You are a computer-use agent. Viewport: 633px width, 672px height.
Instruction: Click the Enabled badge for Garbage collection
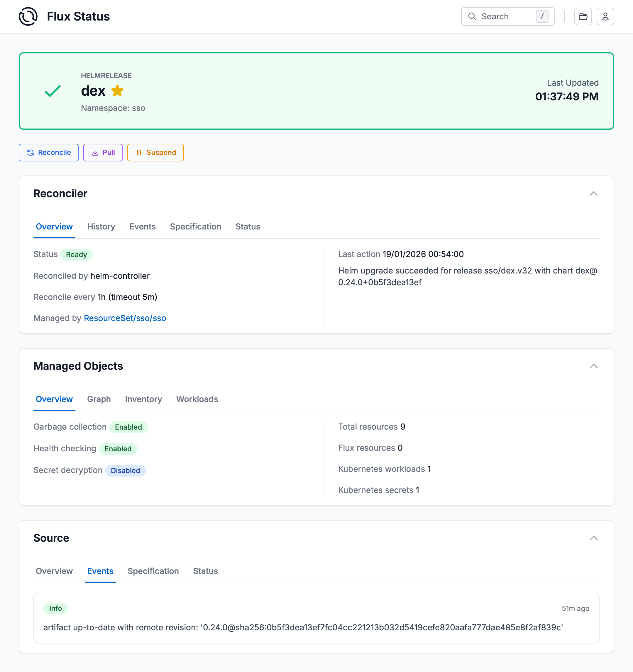pos(128,427)
